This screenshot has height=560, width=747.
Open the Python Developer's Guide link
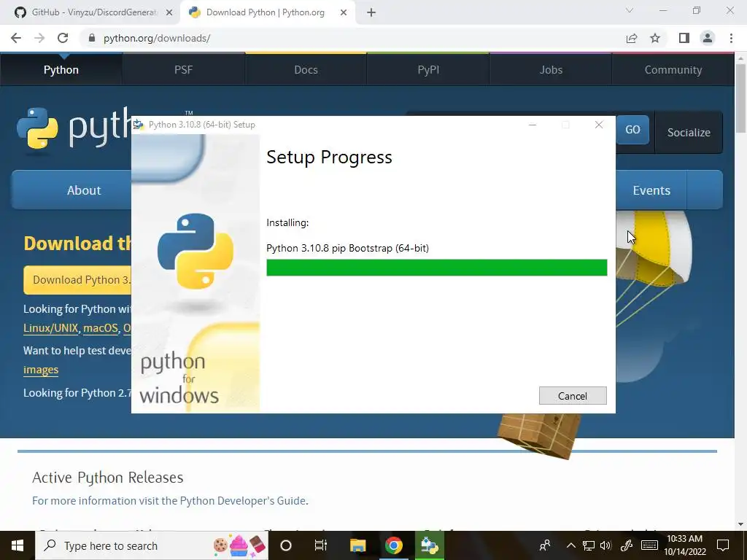(242, 501)
